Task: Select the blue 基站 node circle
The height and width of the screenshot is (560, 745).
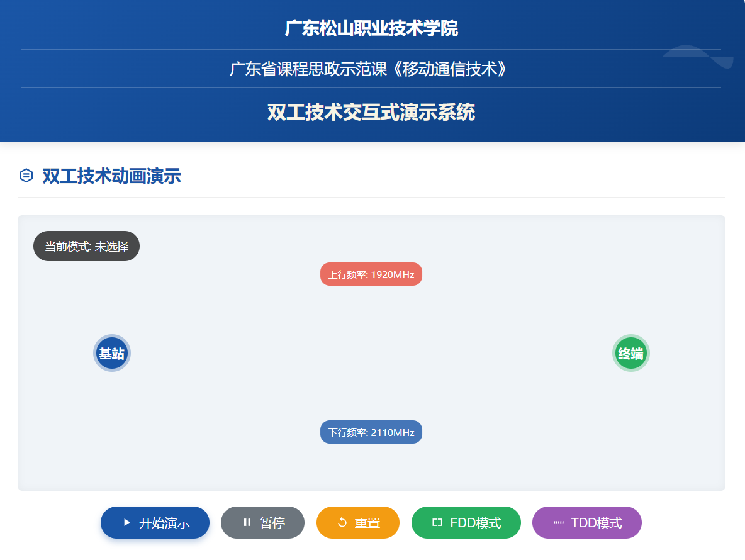Action: click(112, 353)
